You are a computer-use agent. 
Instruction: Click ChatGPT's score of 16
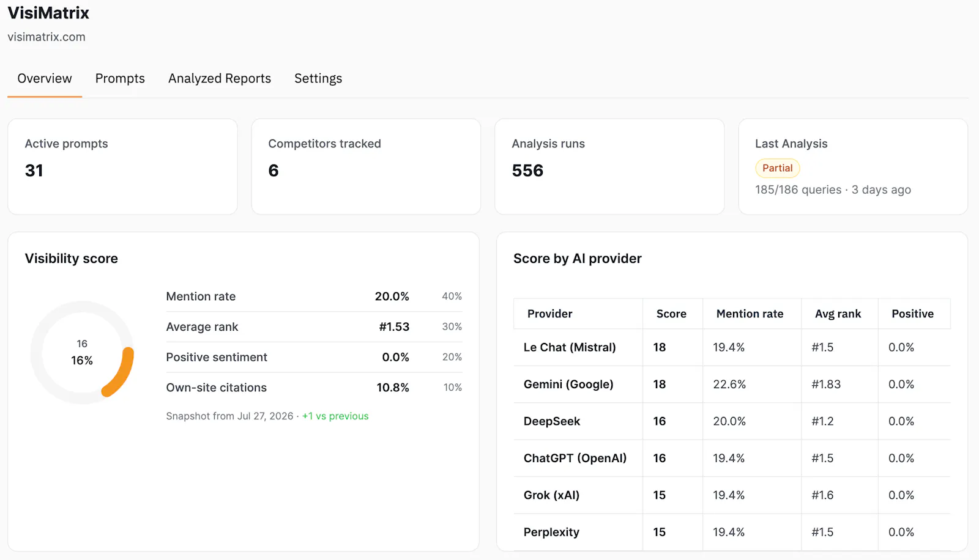tap(660, 459)
